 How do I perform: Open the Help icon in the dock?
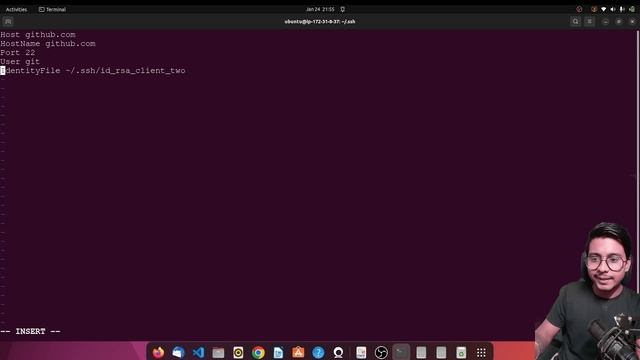pos(318,352)
